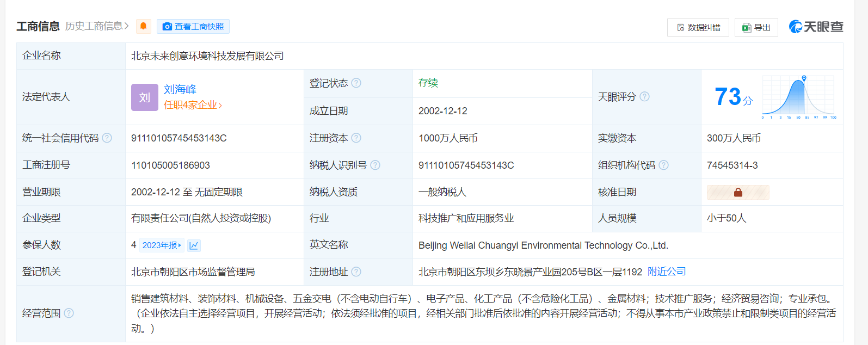Click 导出 export button
This screenshot has width=868, height=345.
756,27
